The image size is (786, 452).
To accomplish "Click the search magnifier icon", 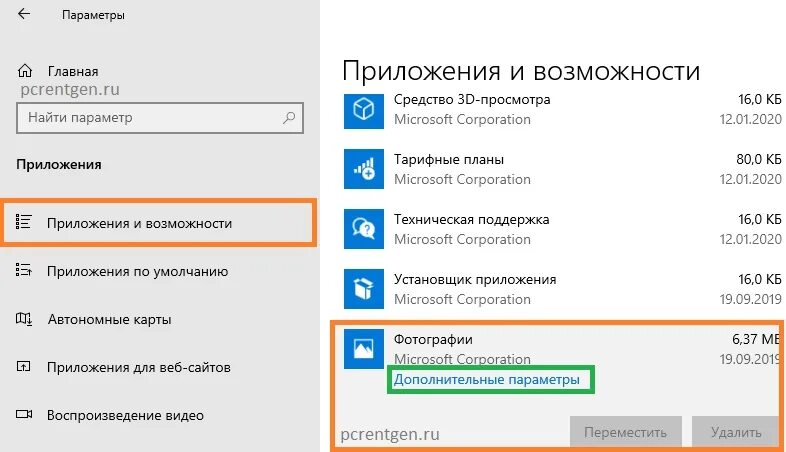I will pyautogui.click(x=289, y=118).
